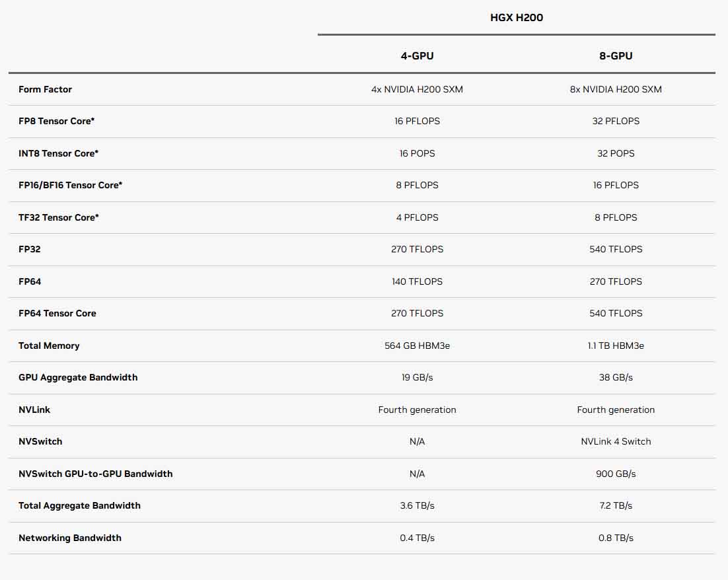The image size is (728, 580).
Task: Click the 16 POPS value
Action: (x=417, y=153)
